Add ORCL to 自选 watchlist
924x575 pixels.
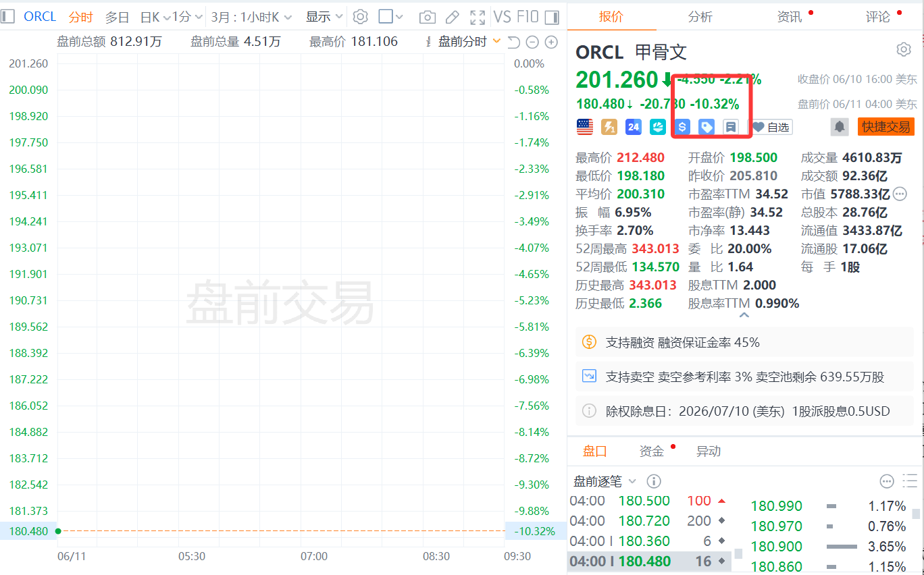pos(772,127)
